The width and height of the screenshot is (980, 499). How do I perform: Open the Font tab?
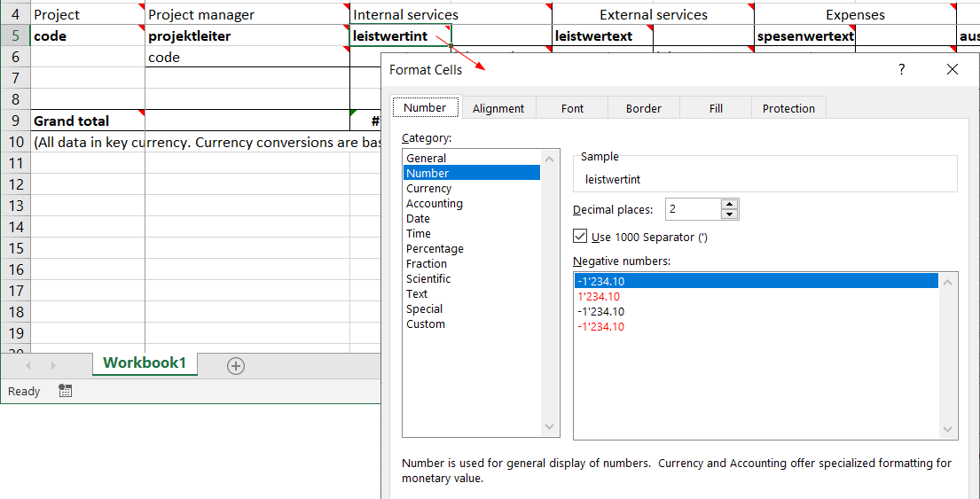pyautogui.click(x=572, y=108)
